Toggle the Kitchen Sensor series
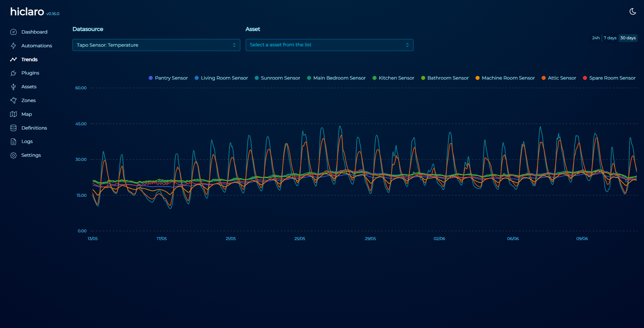This screenshot has height=328, width=644. coord(393,78)
